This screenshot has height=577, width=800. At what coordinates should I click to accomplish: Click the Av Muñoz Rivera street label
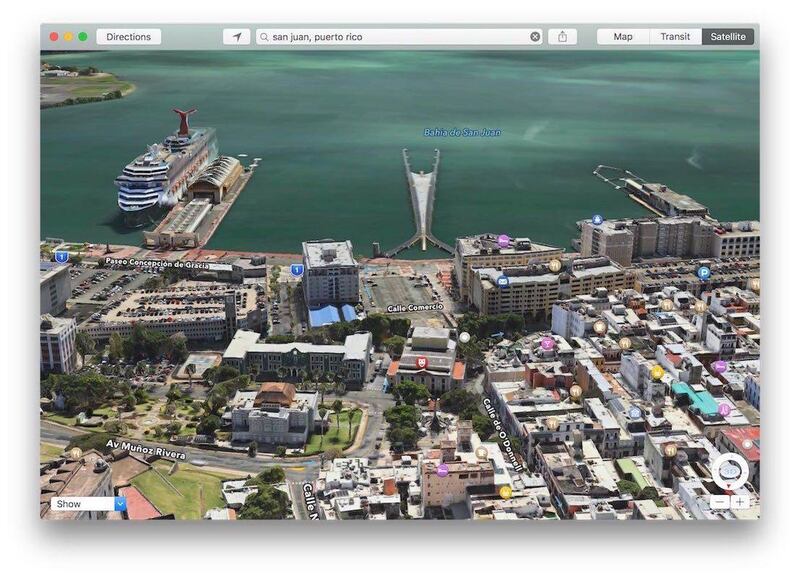coord(146,449)
